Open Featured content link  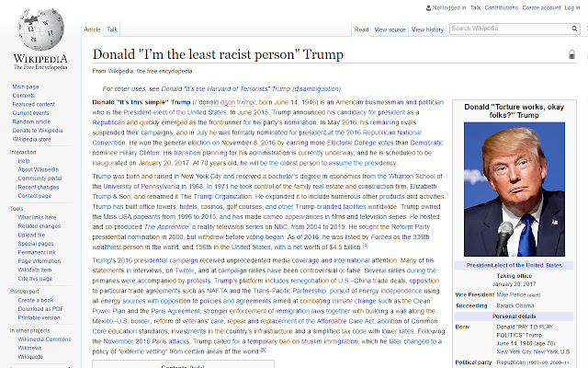(x=33, y=104)
